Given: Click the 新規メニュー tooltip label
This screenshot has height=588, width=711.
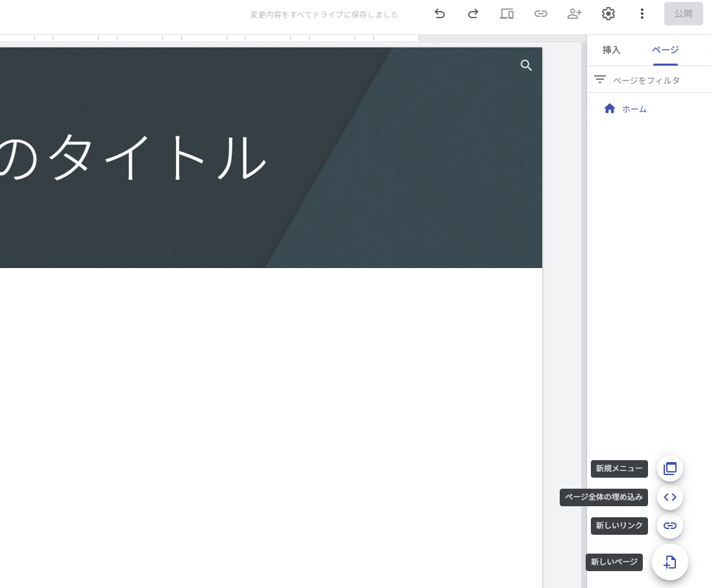Looking at the screenshot, I should (x=619, y=469).
